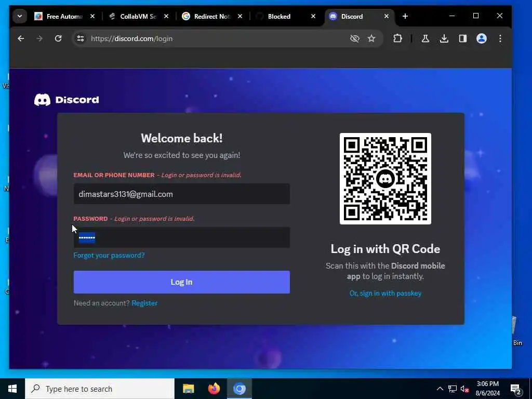Open the Chrome three-dot menu
The image size is (532, 399).
pos(500,38)
